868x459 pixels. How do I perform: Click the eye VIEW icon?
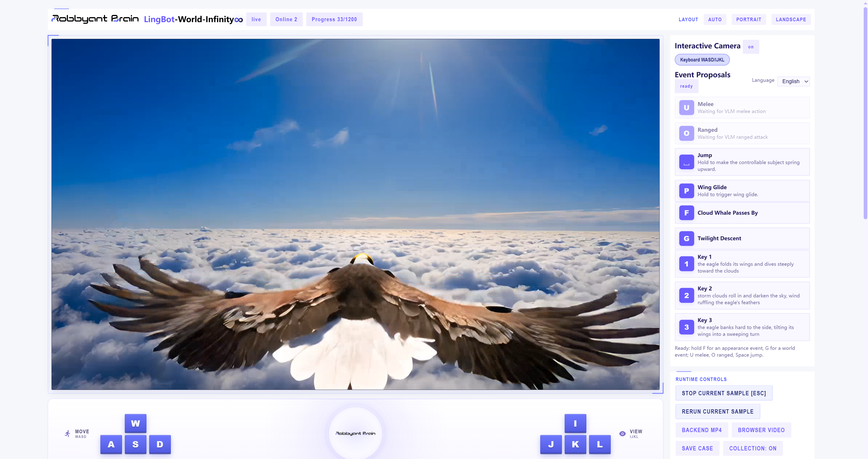[622, 434]
